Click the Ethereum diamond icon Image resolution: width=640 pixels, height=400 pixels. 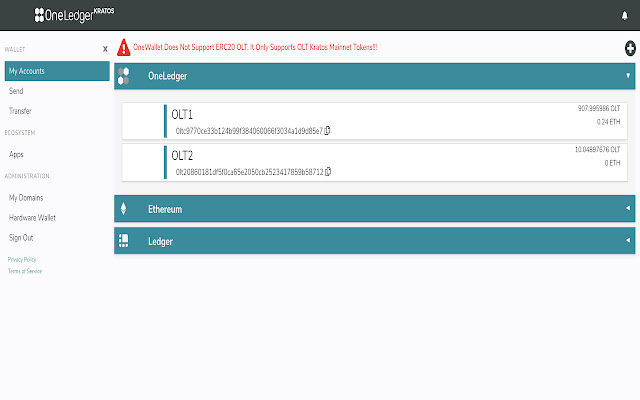pos(123,209)
